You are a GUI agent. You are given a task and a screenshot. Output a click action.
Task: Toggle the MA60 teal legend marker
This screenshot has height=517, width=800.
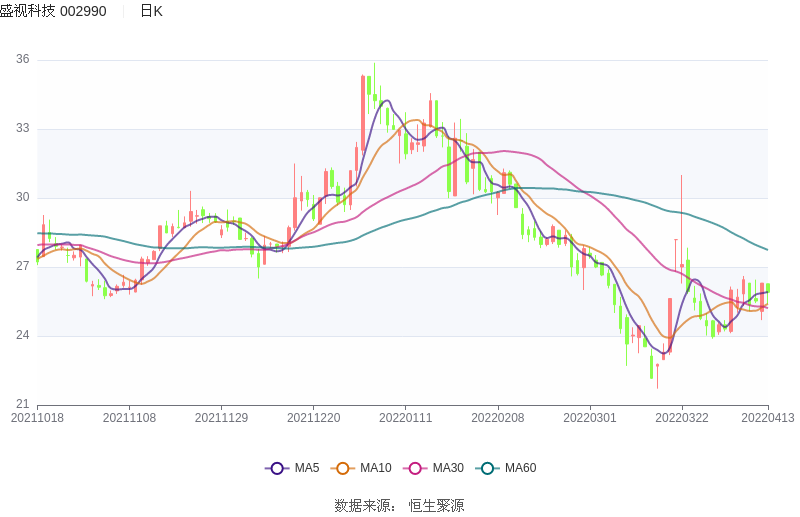[488, 468]
